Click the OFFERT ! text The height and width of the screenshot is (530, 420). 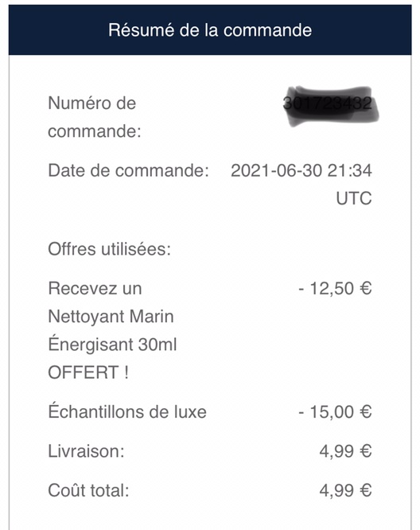coord(88,372)
